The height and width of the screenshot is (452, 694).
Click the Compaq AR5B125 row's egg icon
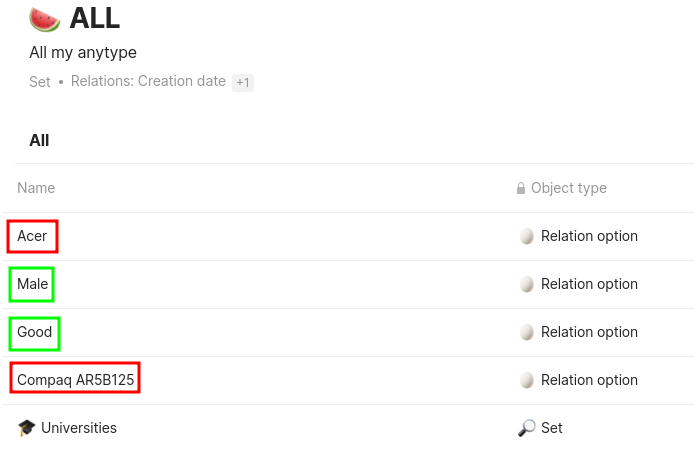click(x=527, y=380)
